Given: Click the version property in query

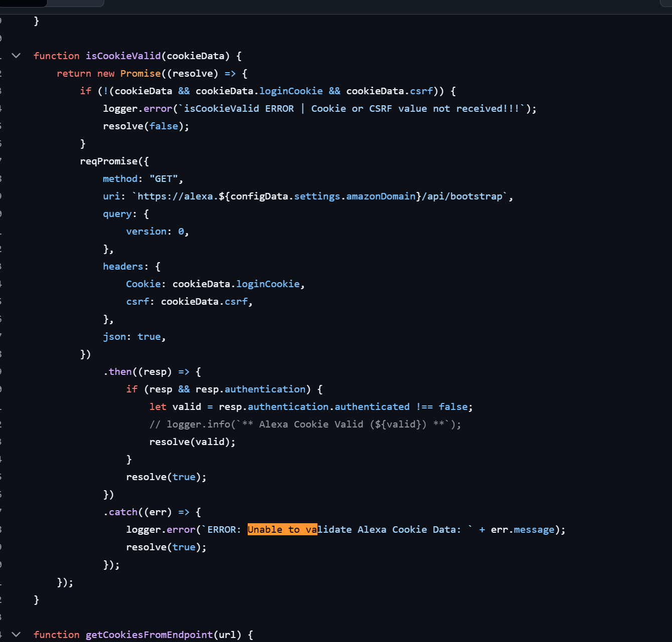Looking at the screenshot, I should click(146, 232).
